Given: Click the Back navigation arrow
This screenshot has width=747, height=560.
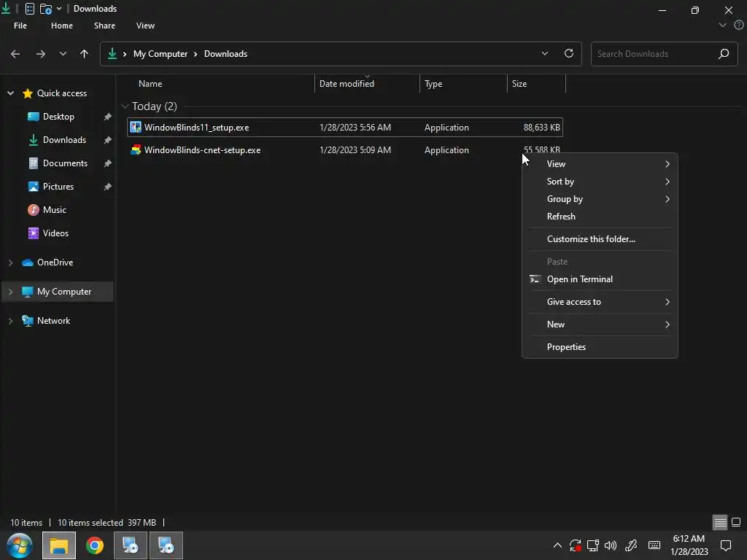Looking at the screenshot, I should point(15,54).
